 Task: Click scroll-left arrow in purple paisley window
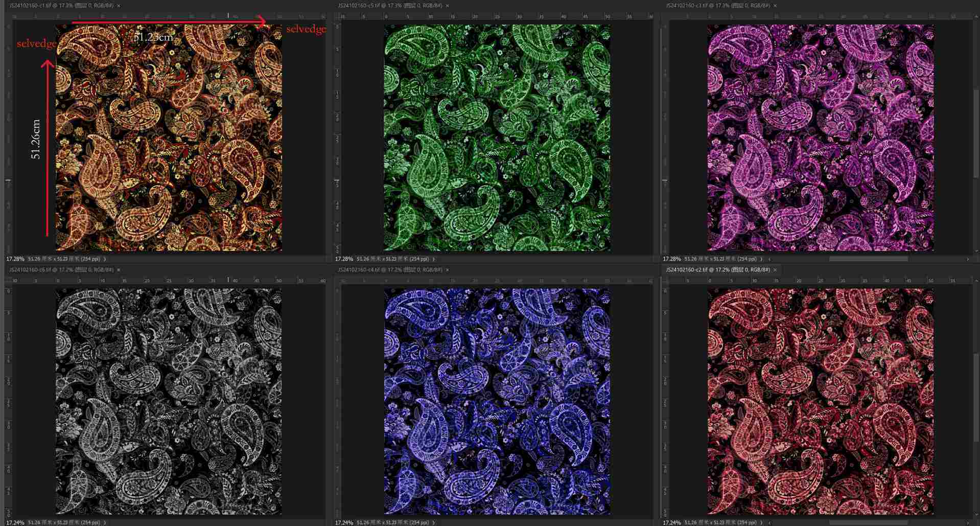tap(769, 259)
